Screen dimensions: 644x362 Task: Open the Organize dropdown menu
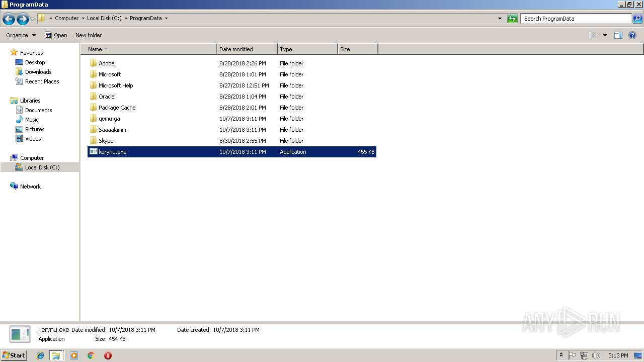[x=21, y=35]
